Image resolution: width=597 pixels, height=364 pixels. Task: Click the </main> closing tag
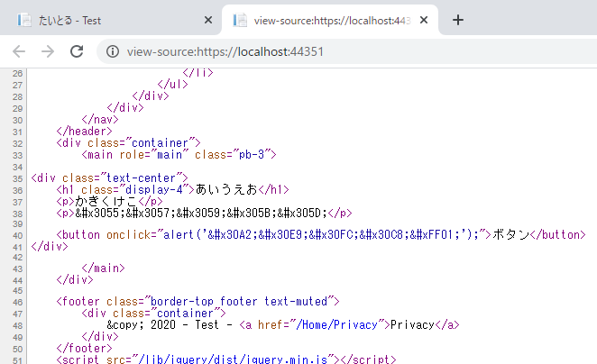point(103,268)
